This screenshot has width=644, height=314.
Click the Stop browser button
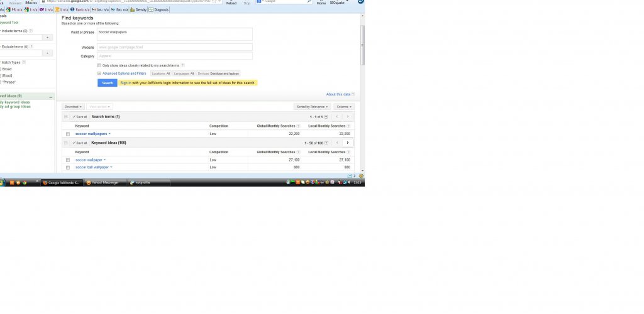pyautogui.click(x=247, y=3)
